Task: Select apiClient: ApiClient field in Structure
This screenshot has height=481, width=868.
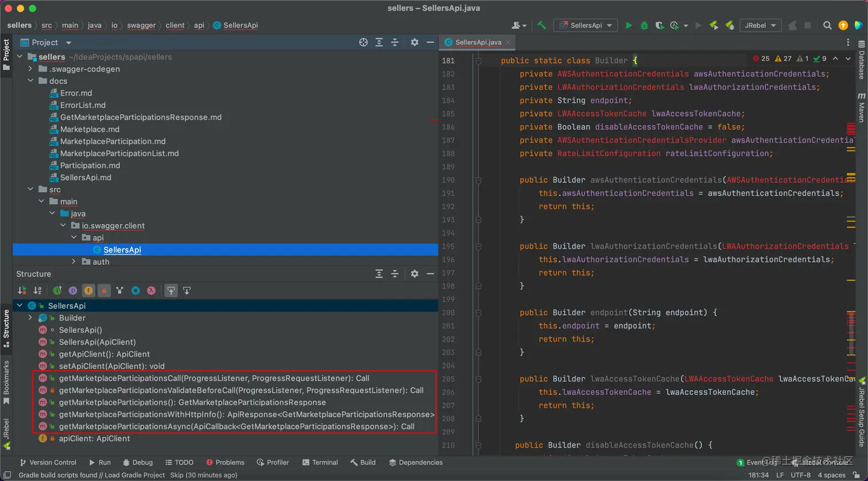Action: click(x=95, y=439)
